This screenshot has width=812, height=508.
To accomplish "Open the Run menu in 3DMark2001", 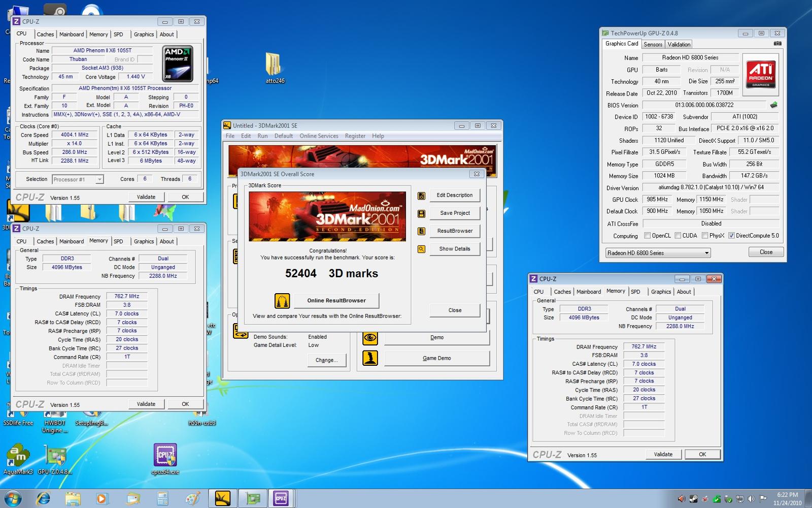I will (262, 136).
